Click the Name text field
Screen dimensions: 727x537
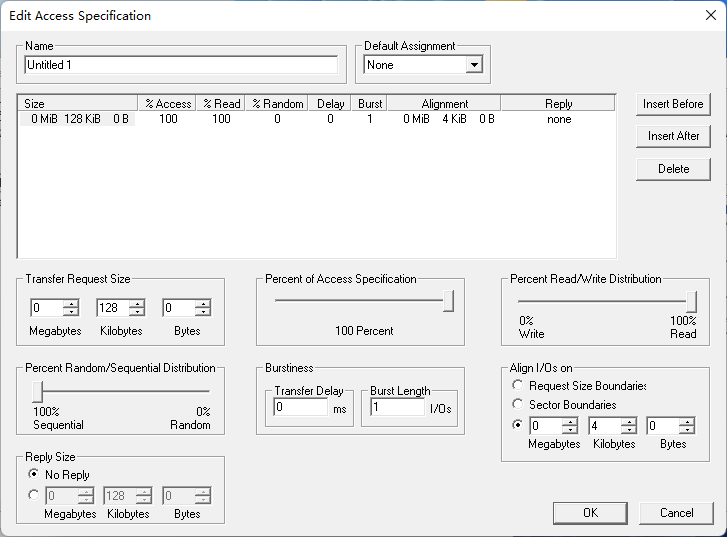(x=180, y=65)
